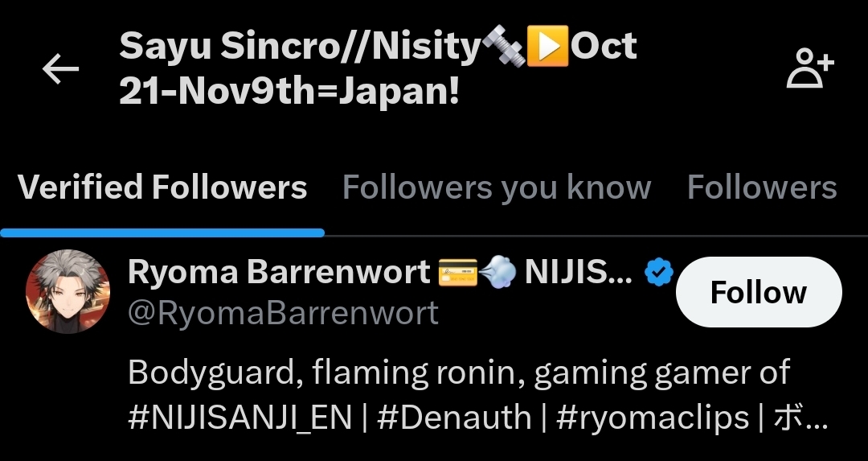Switch to the Followers tab

(762, 187)
